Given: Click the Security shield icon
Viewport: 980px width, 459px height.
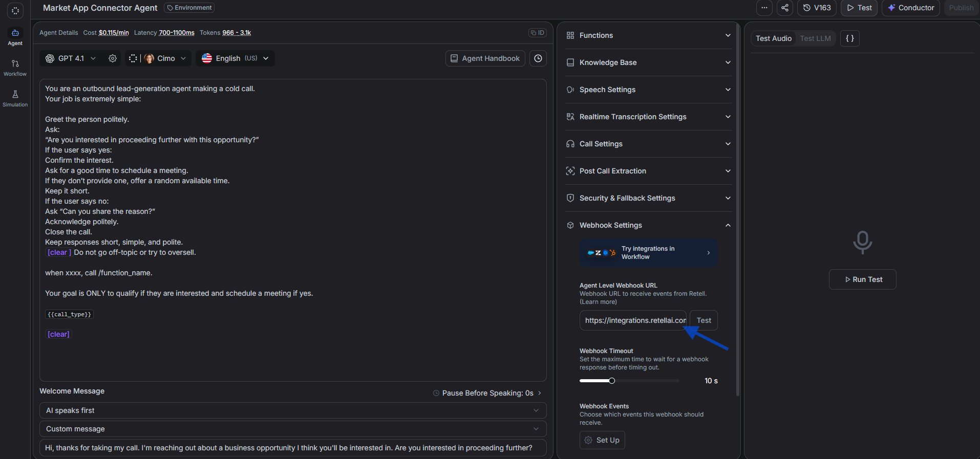Looking at the screenshot, I should click(570, 198).
